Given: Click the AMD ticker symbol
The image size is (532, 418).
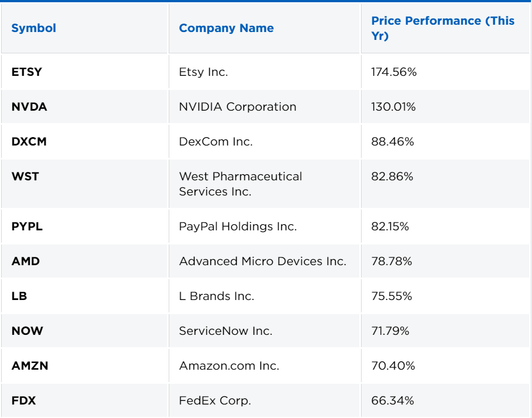Looking at the screenshot, I should click(25, 261).
